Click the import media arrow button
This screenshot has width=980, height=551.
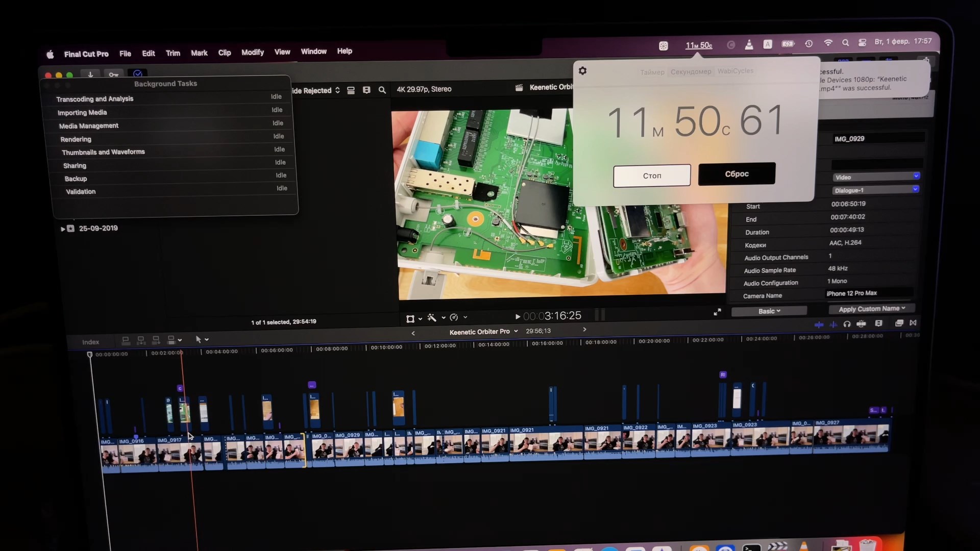[90, 74]
